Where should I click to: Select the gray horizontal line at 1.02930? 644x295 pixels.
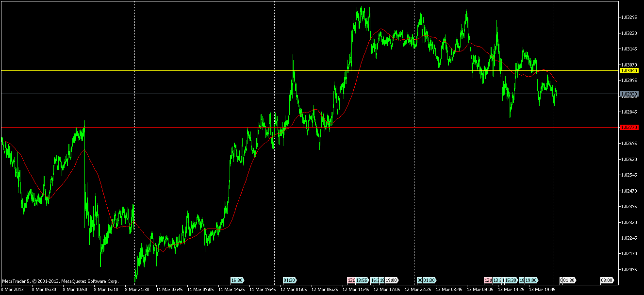pos(309,94)
